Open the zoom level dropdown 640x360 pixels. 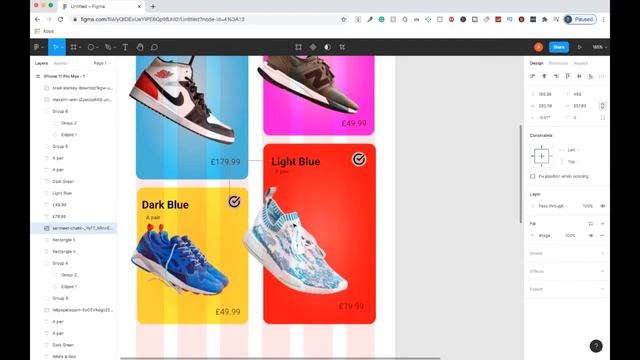point(599,47)
